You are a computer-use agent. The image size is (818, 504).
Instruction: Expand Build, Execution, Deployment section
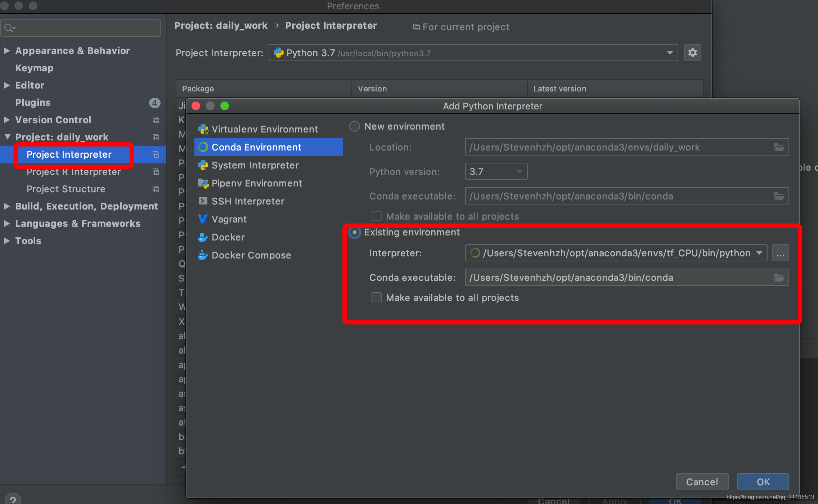point(7,206)
